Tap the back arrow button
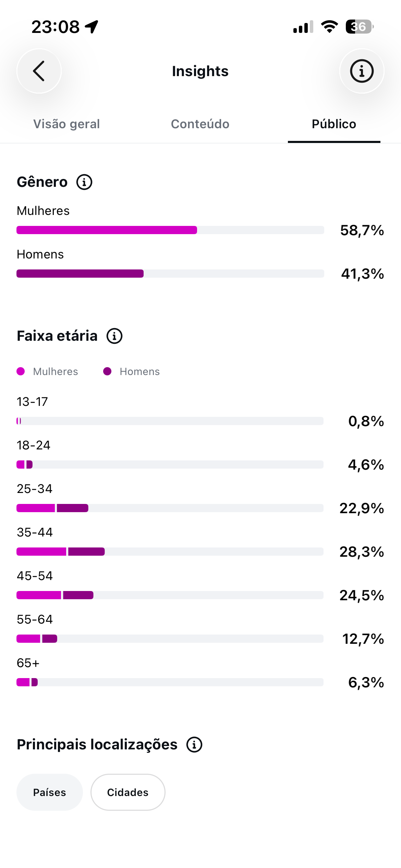 (39, 71)
